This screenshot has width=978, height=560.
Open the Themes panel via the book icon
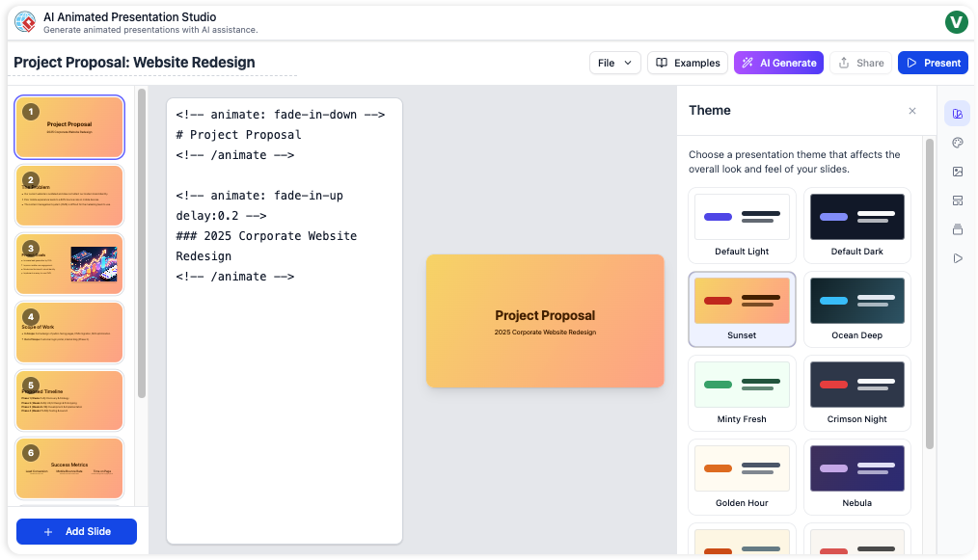tap(957, 113)
